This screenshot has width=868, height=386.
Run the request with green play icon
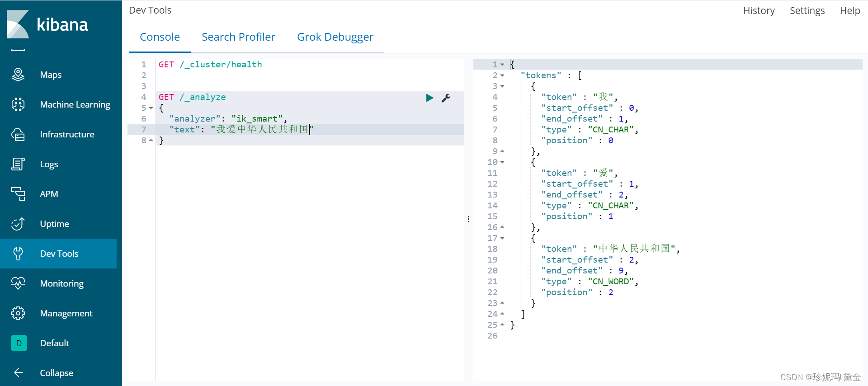429,98
